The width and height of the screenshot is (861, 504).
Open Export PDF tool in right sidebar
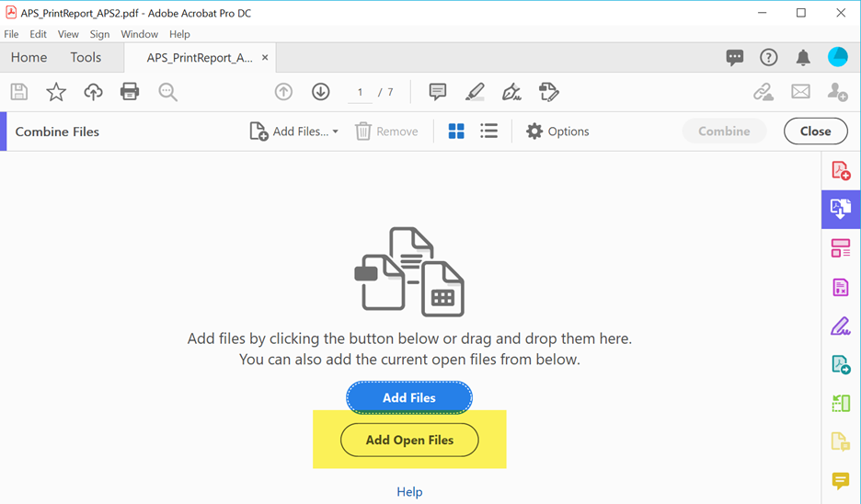point(841,364)
